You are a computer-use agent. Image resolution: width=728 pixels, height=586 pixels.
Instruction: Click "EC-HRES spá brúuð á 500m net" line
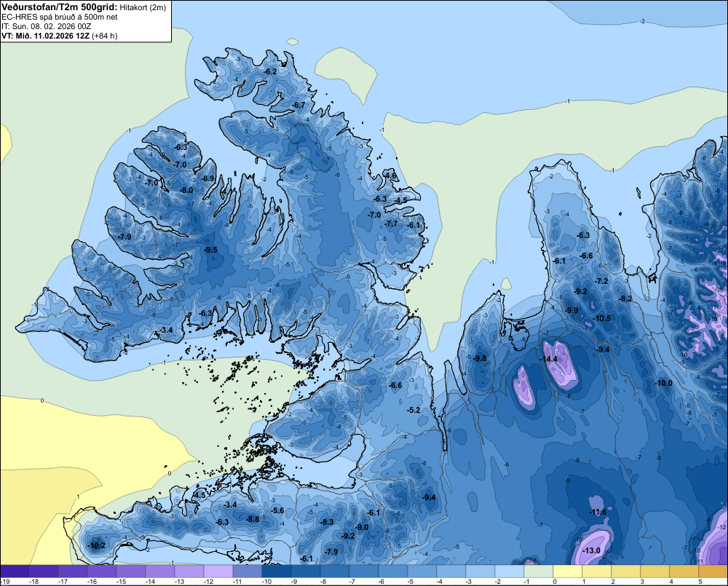[x=60, y=17]
